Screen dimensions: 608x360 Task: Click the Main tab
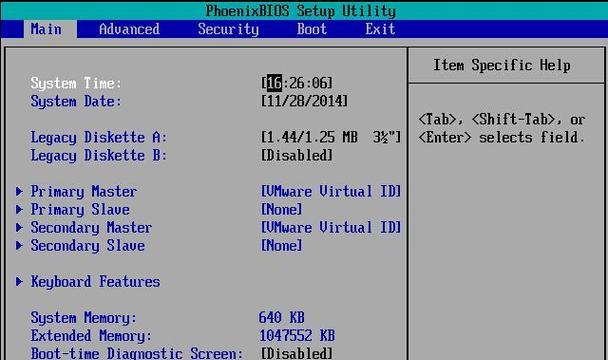click(x=46, y=29)
